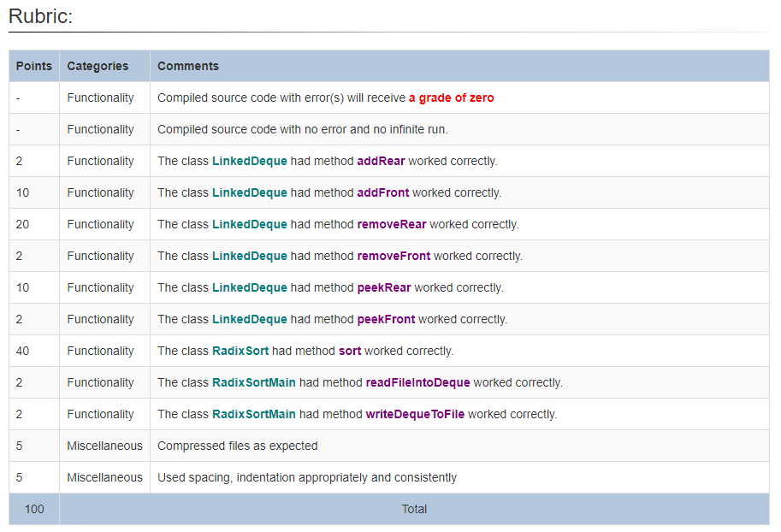This screenshot has height=532, width=781.
Task: Click Miscellaneous in the Compressed files row
Action: 104,446
